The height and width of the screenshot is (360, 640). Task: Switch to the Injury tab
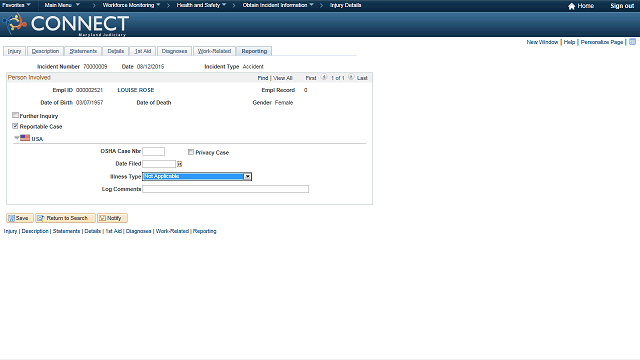pos(15,51)
